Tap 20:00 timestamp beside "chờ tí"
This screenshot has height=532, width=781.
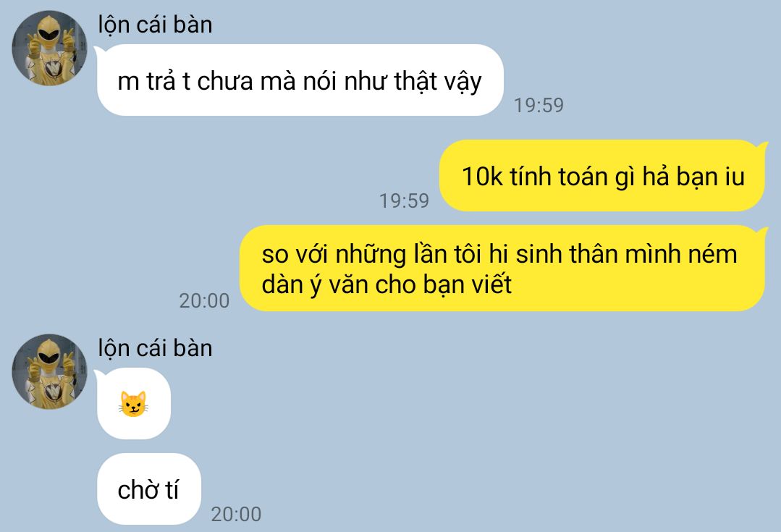point(236,515)
